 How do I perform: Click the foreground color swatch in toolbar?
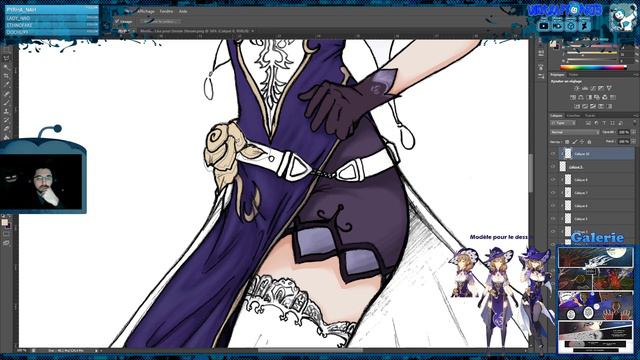click(4, 222)
